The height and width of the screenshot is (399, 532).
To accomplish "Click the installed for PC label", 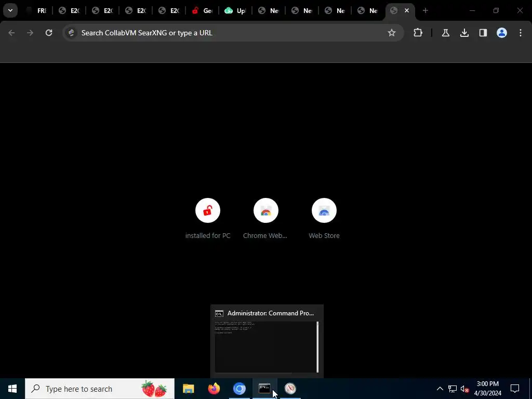I will point(208,235).
